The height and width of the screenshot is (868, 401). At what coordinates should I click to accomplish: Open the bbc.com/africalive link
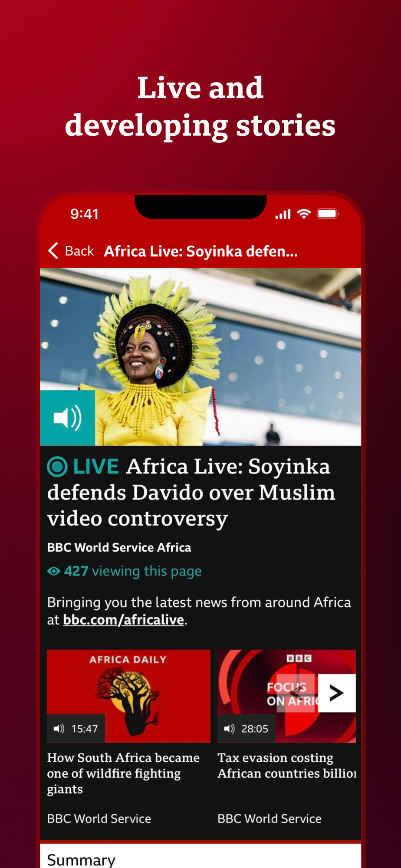124,620
